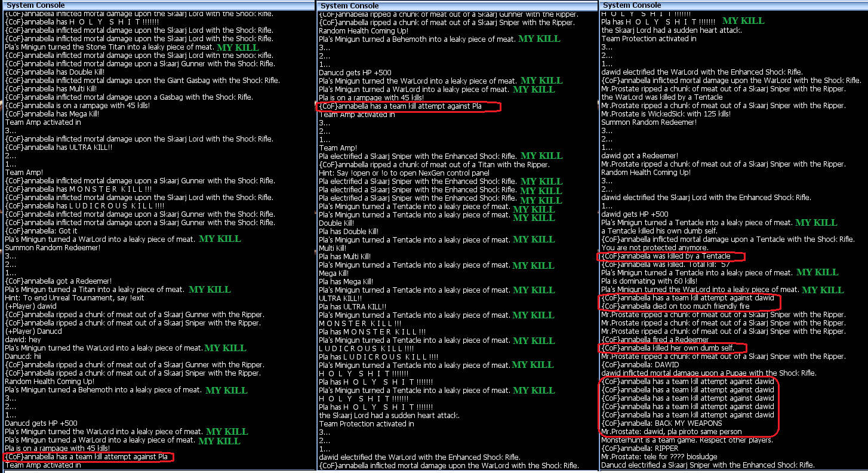Click chat line "{CoF}annabella: BACK MY WEAPONS"
The image size is (868, 473).
(662, 423)
